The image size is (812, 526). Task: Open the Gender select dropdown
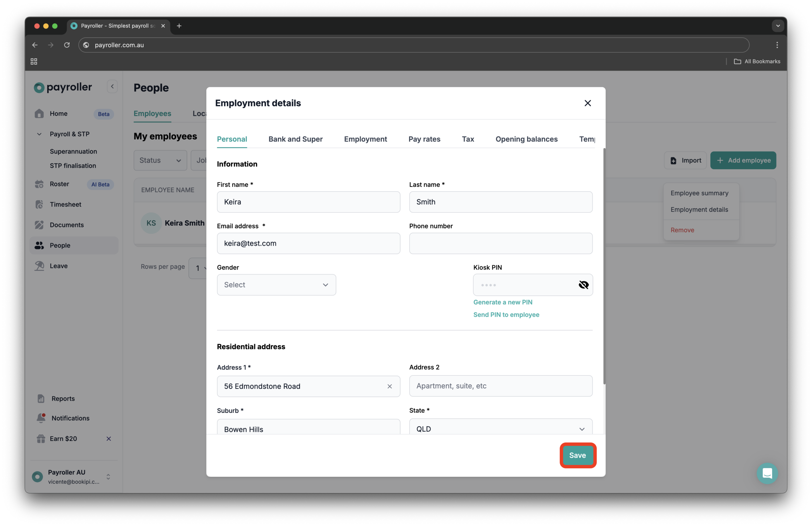[276, 285]
